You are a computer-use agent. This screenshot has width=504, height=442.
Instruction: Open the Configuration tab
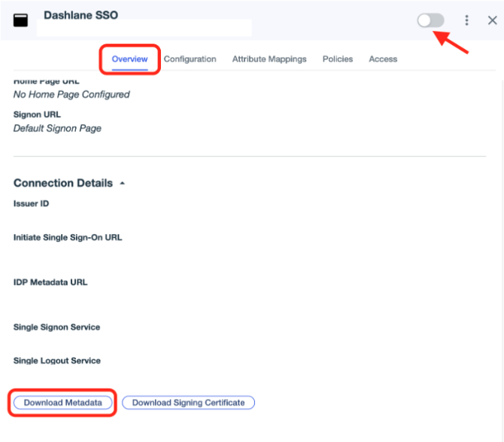(x=190, y=59)
